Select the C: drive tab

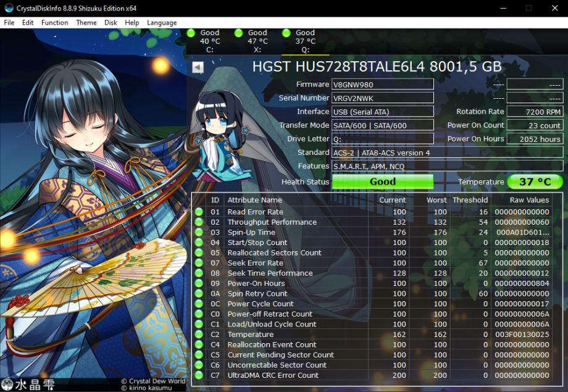point(210,41)
